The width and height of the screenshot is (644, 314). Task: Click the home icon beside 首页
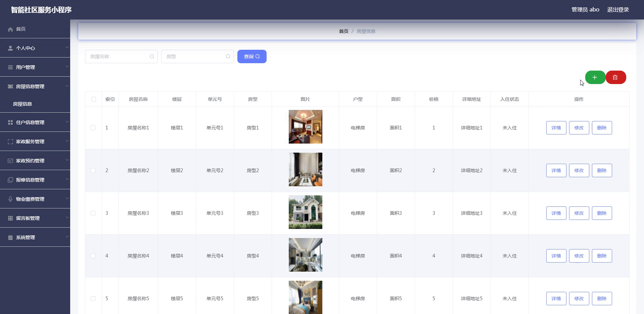(x=10, y=29)
